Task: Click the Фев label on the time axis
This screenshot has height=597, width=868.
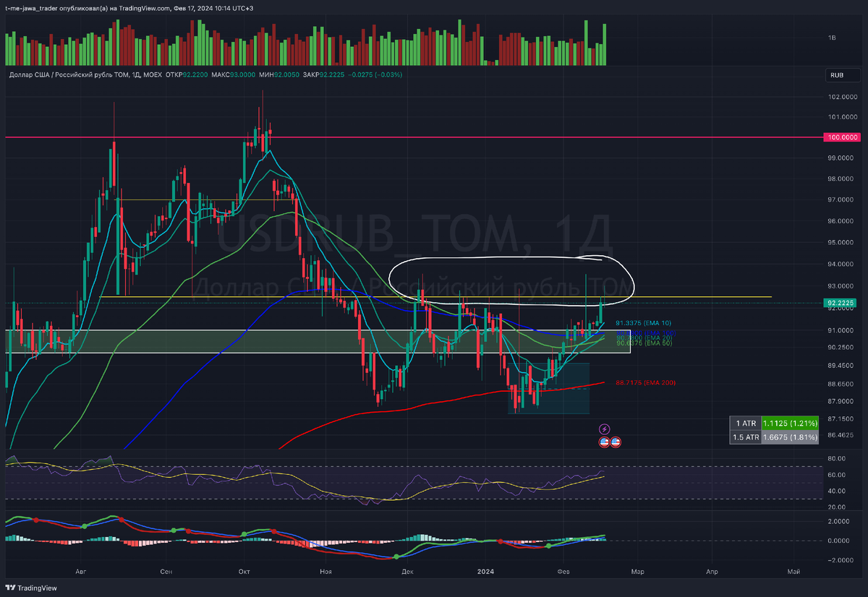Action: click(563, 572)
